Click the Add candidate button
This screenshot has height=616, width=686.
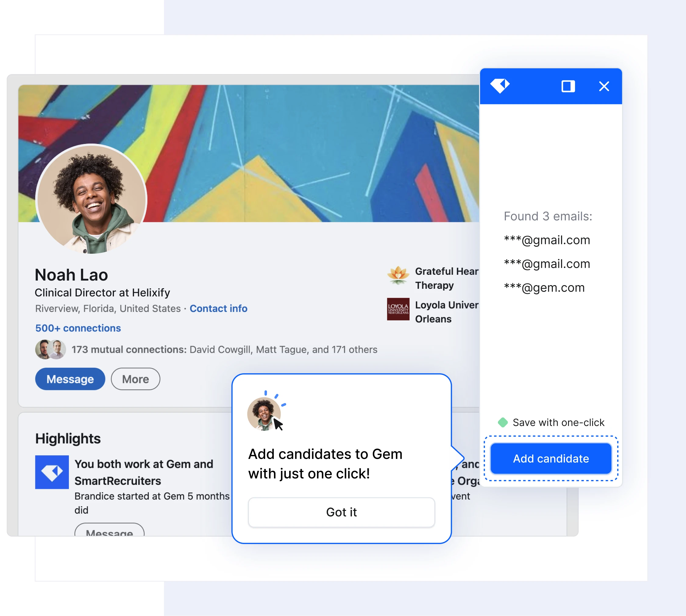[551, 458]
